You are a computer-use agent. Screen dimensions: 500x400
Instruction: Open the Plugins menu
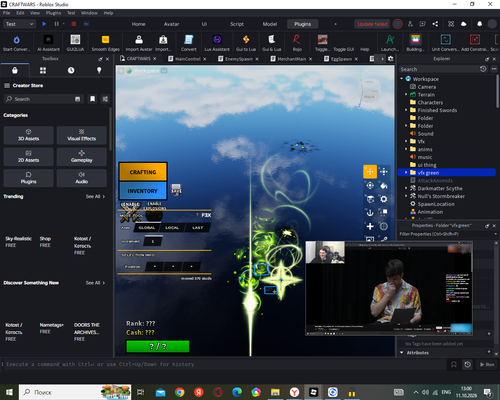(x=53, y=13)
